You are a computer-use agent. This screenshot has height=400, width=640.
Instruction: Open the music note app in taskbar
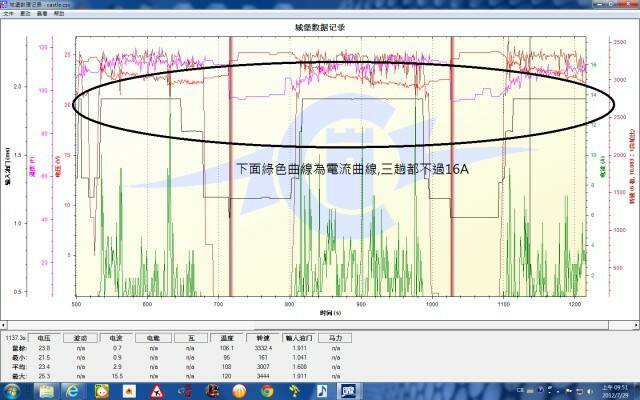[322, 390]
